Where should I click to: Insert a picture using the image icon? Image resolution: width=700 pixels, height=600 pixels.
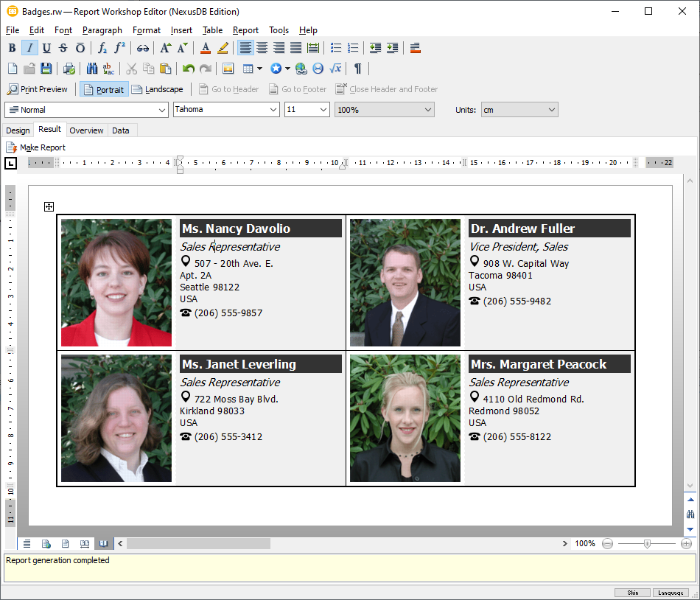(228, 69)
